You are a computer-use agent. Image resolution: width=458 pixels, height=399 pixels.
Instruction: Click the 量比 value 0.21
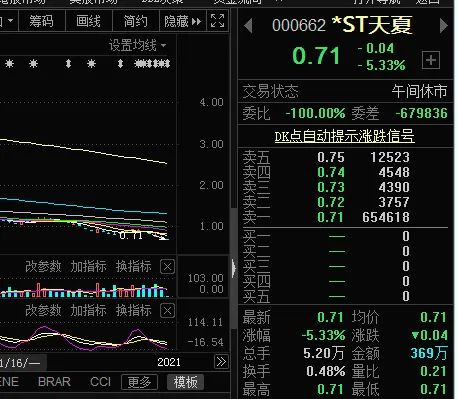[433, 371]
